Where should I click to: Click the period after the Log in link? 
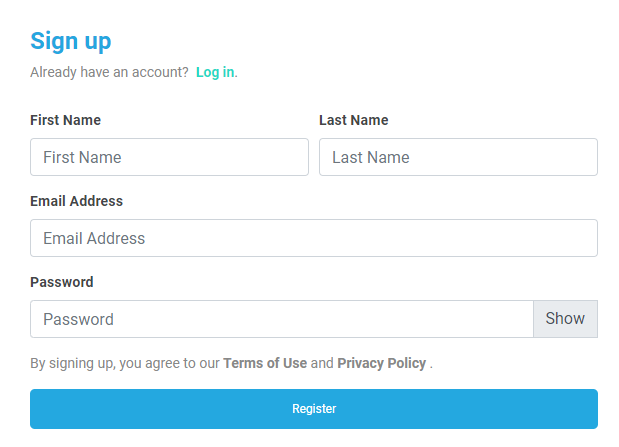tap(236, 73)
